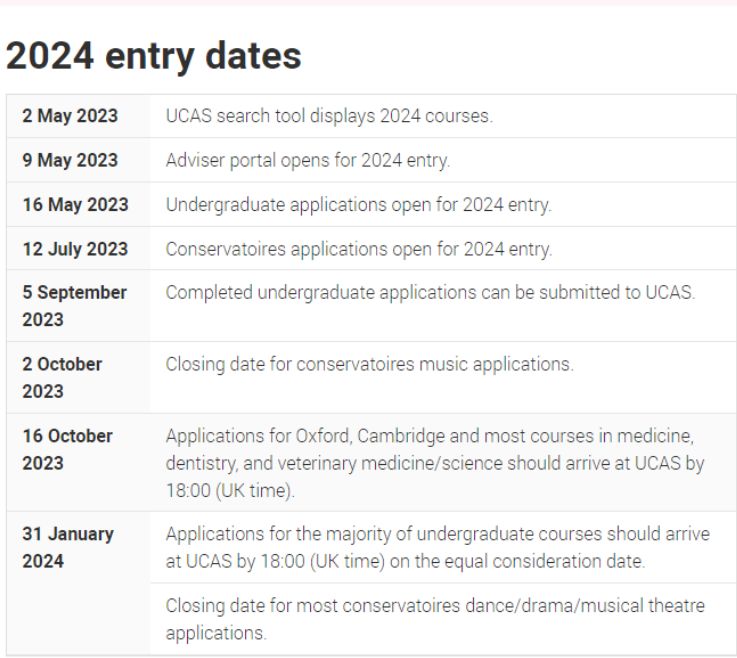The image size is (737, 658).
Task: Select the '12 July 2023' date cell
Action: 78,249
